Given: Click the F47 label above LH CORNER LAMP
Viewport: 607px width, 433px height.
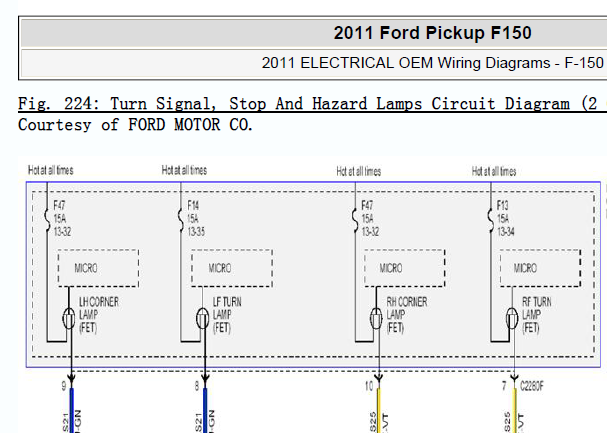Looking at the screenshot, I should tap(59, 205).
